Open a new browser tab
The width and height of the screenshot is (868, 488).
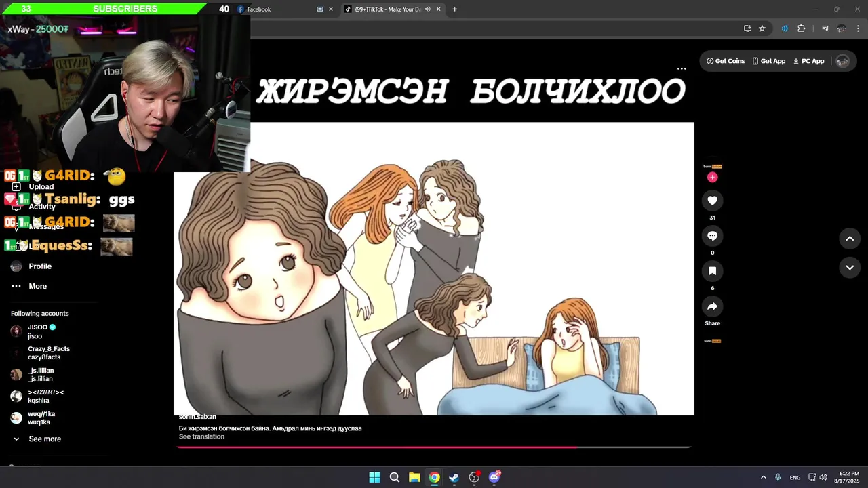coord(454,9)
